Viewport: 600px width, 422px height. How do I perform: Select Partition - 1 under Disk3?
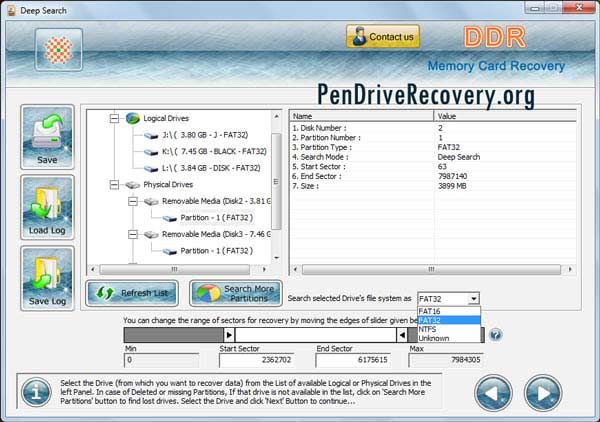click(x=217, y=251)
